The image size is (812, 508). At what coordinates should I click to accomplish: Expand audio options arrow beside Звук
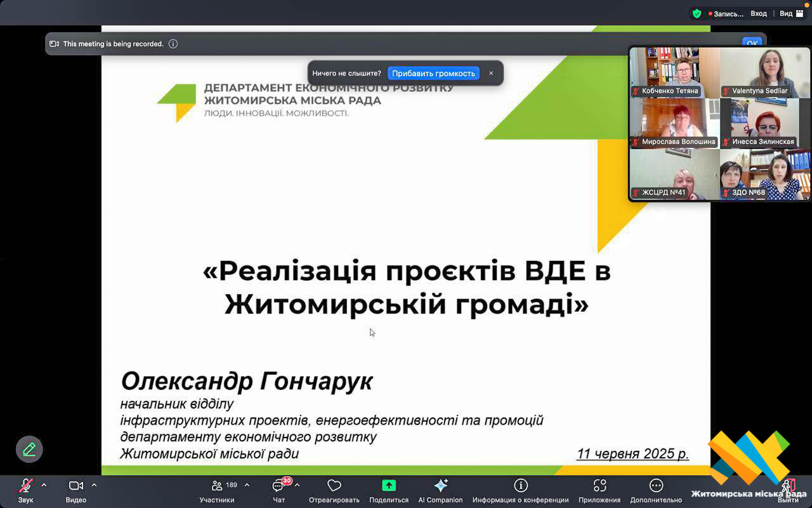(44, 485)
